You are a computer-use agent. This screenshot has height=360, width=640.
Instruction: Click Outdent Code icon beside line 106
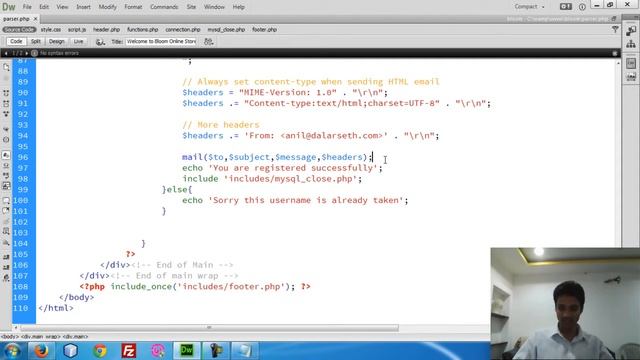point(6,267)
